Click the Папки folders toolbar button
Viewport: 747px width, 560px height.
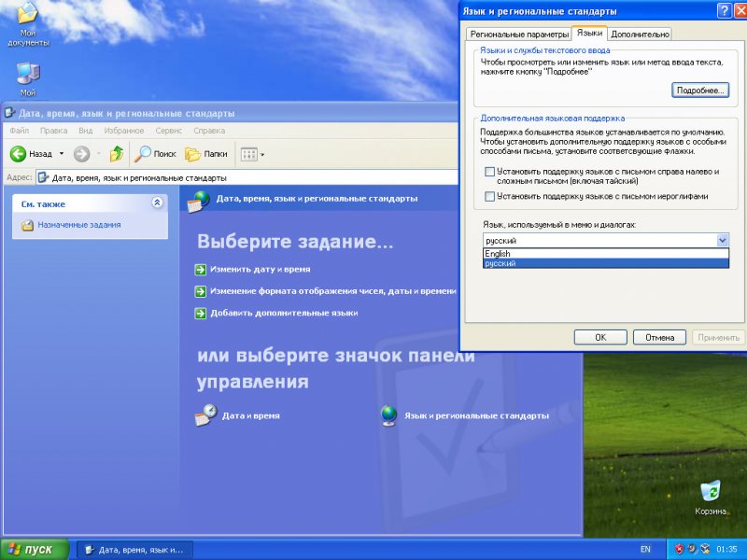click(205, 154)
